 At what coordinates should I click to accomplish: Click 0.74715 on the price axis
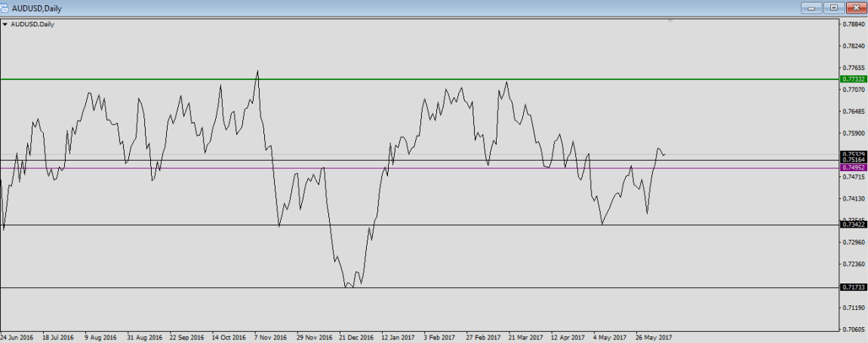point(854,177)
